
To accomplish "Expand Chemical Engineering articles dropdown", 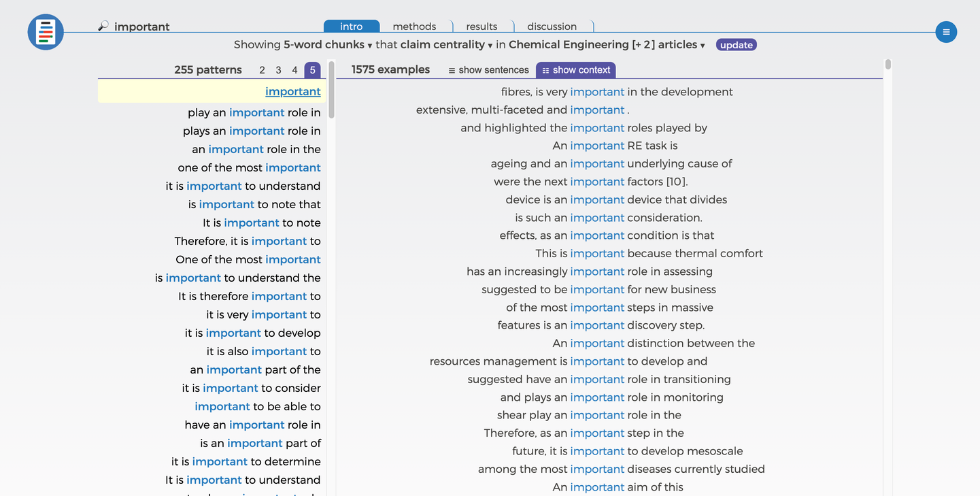I will click(x=606, y=45).
